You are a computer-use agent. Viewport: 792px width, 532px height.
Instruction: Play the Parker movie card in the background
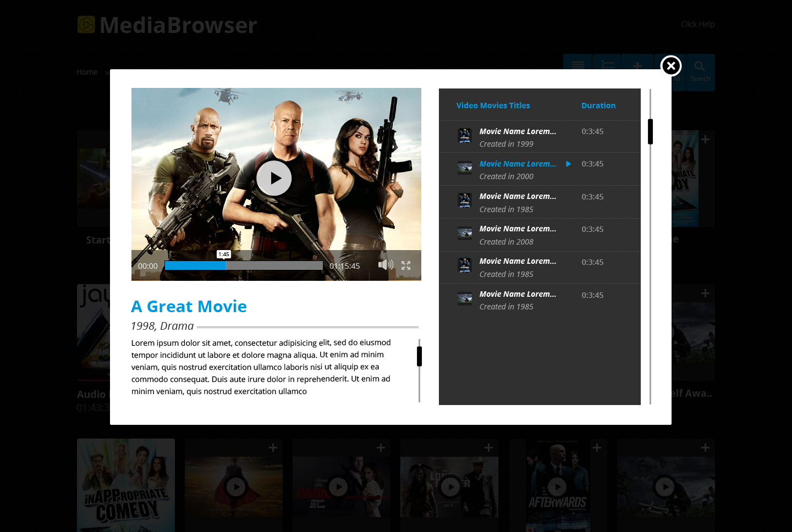click(338, 487)
